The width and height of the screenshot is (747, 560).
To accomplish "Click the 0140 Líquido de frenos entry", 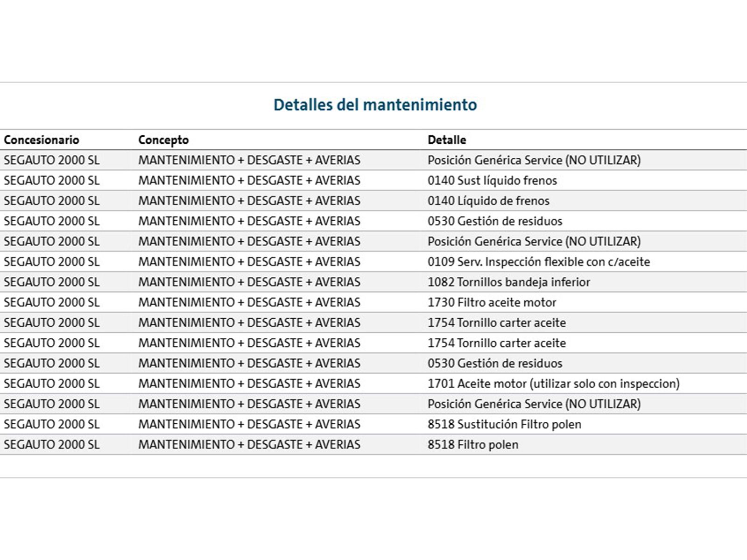I will click(x=488, y=201).
